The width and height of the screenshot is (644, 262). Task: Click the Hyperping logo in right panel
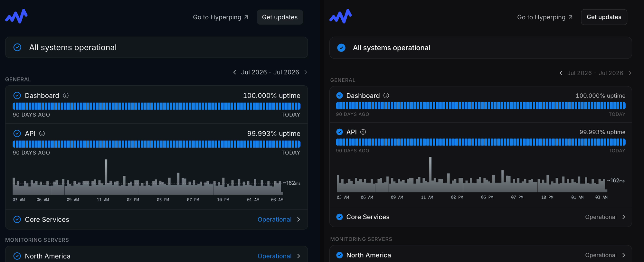pyautogui.click(x=341, y=16)
